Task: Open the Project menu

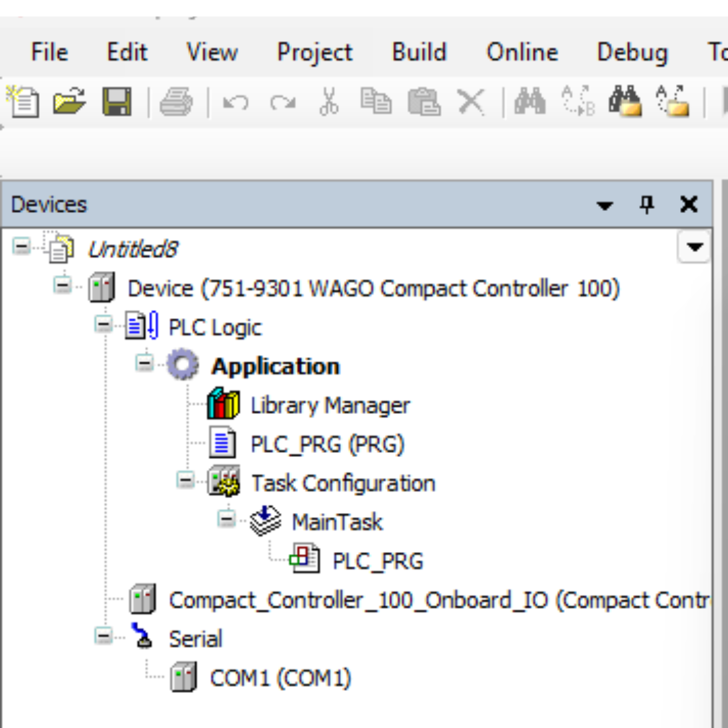Action: [x=314, y=52]
